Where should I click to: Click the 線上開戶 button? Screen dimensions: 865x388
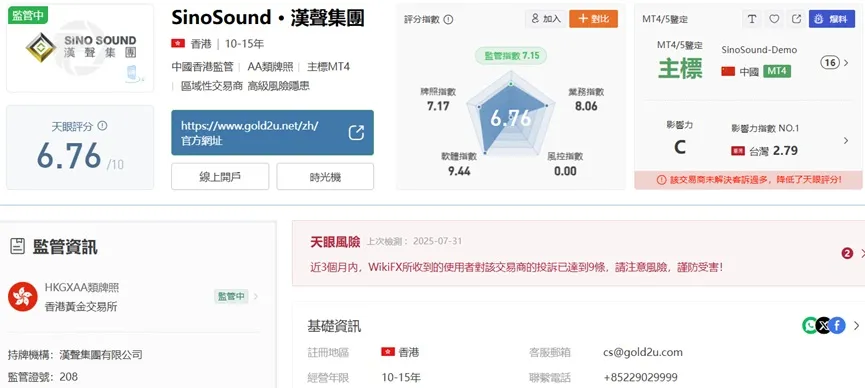click(220, 177)
